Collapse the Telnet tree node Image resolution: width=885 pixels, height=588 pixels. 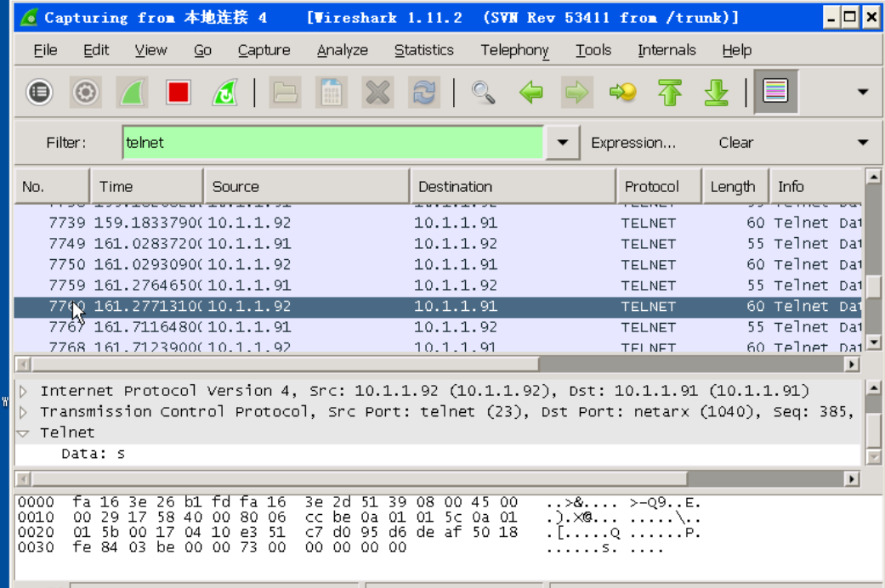[x=23, y=433]
